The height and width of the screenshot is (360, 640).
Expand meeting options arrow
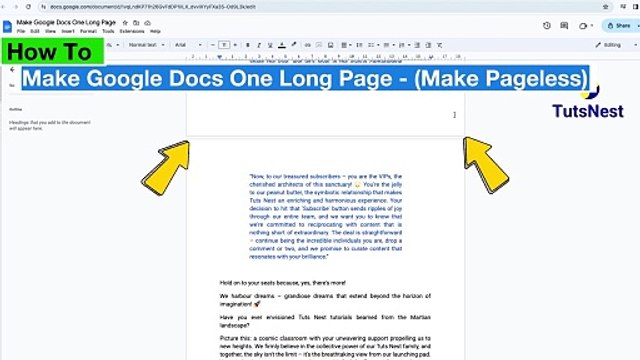coord(592,26)
